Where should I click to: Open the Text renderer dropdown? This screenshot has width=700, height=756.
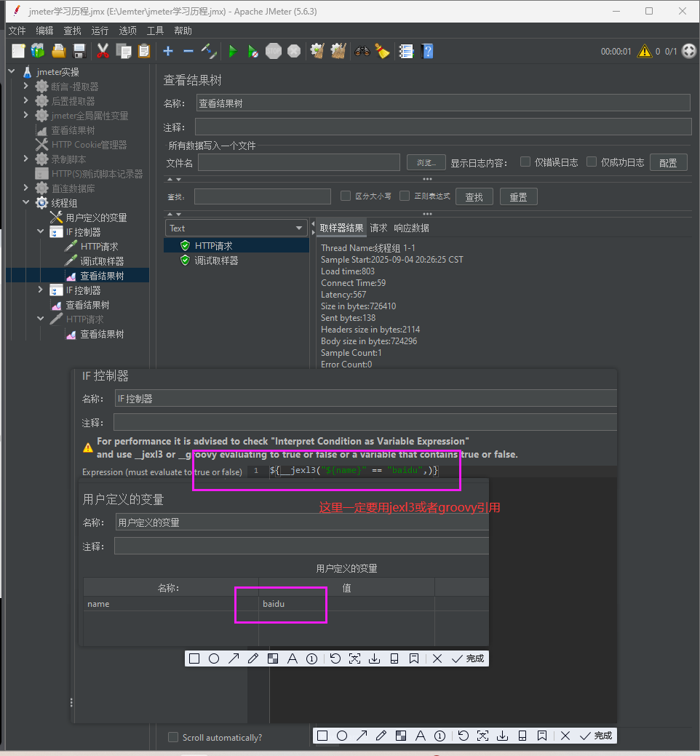click(236, 228)
